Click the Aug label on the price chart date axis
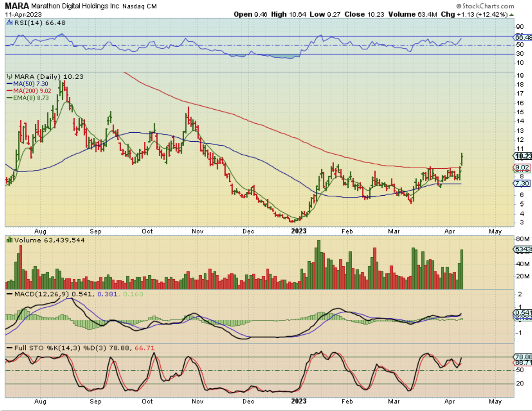The width and height of the screenshot is (532, 411). click(x=40, y=231)
